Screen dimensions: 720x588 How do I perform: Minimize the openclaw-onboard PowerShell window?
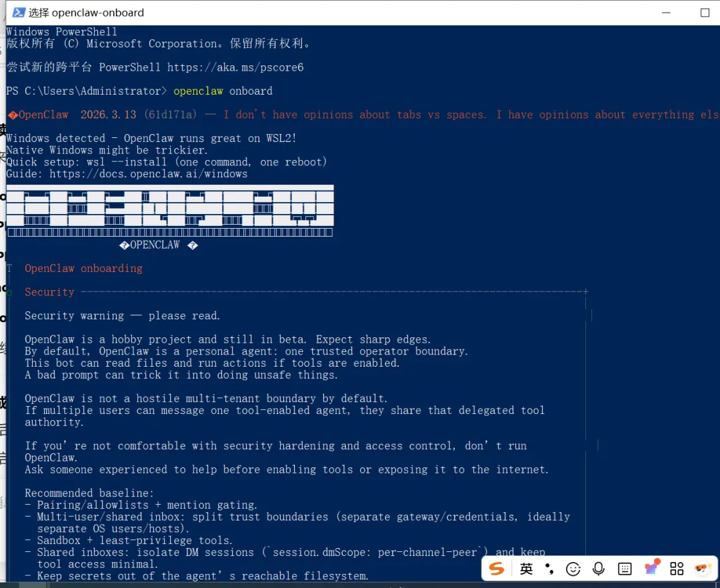point(666,13)
